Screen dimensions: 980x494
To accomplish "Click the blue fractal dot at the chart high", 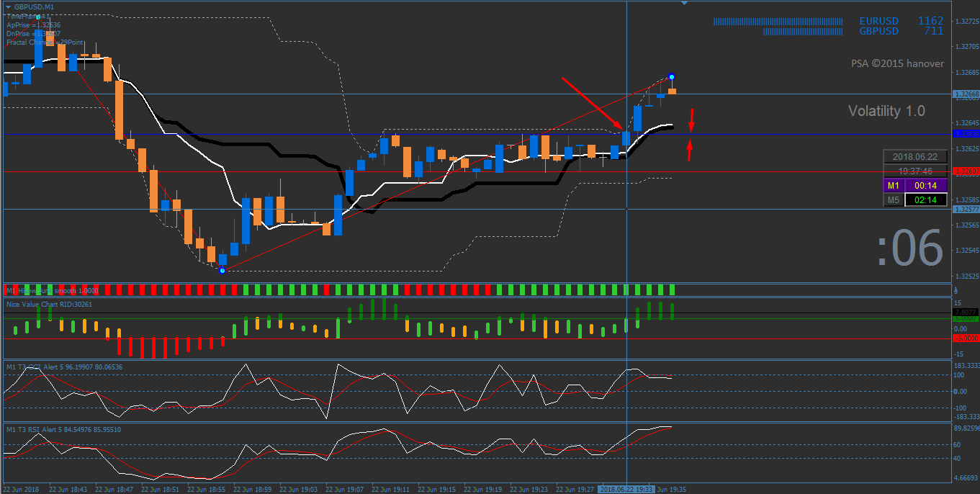I will 671,76.
